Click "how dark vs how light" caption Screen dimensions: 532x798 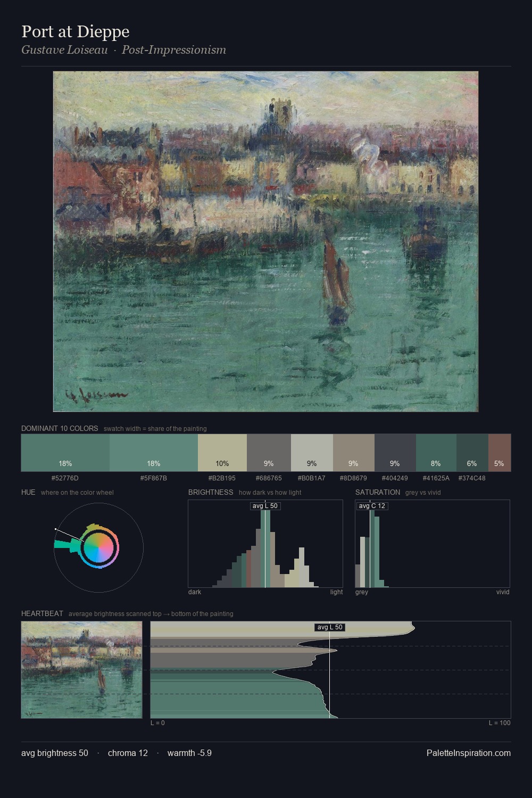coord(270,493)
